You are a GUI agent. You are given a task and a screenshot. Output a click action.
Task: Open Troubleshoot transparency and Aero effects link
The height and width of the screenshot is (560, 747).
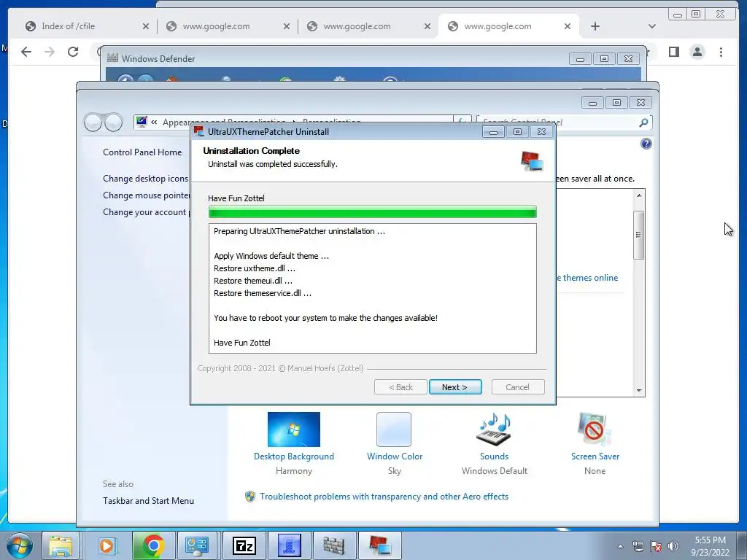[x=384, y=496]
